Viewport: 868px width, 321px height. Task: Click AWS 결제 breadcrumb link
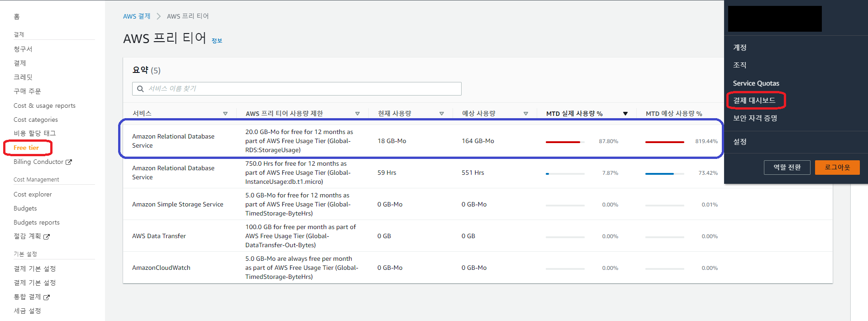coord(137,16)
